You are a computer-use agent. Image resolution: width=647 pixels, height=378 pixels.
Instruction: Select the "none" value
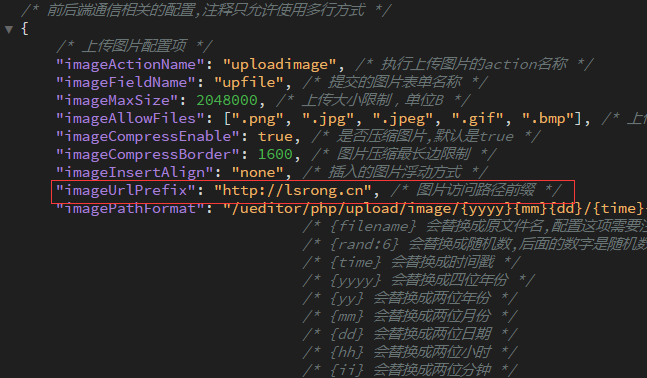click(x=257, y=172)
